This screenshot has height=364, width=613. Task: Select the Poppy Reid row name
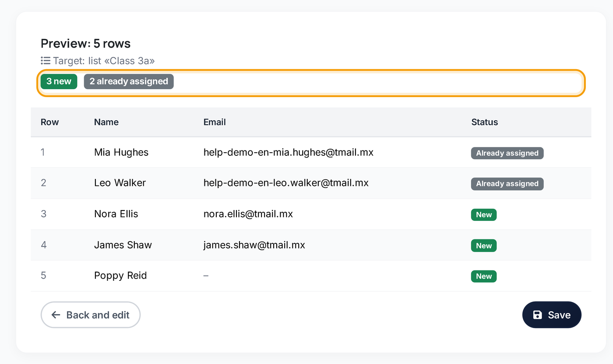[120, 276]
